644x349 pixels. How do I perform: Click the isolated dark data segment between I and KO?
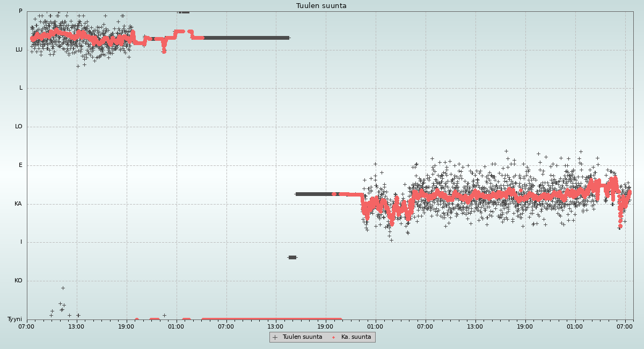pos(292,257)
